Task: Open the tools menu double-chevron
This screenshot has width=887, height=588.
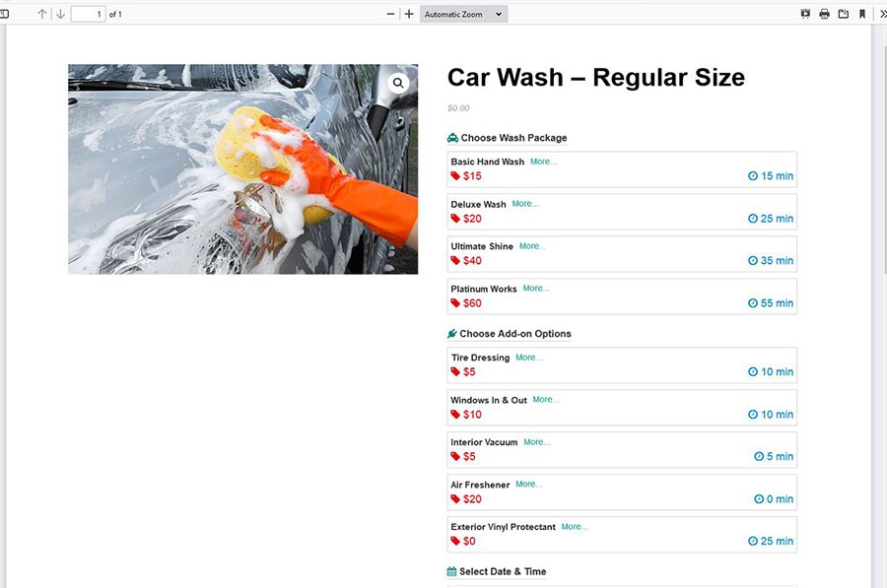Action: click(x=882, y=14)
